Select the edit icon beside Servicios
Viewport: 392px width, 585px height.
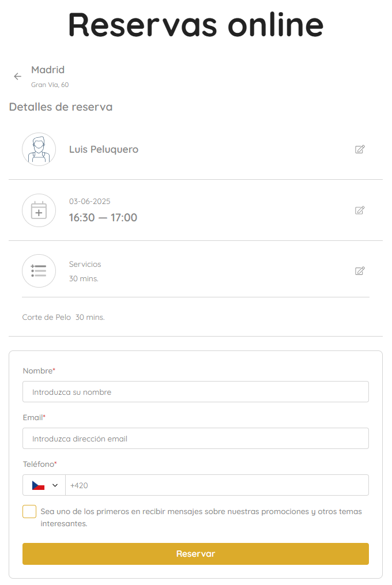click(x=360, y=271)
